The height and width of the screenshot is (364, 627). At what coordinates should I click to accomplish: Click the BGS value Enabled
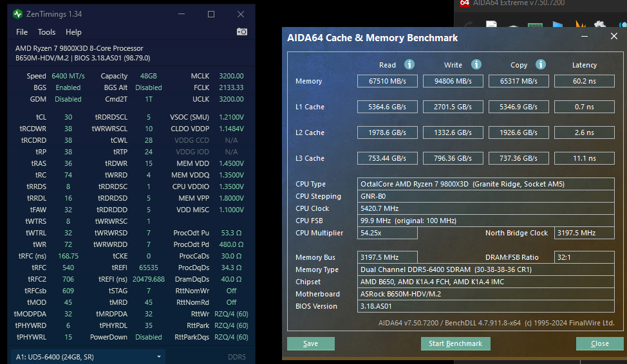(68, 87)
